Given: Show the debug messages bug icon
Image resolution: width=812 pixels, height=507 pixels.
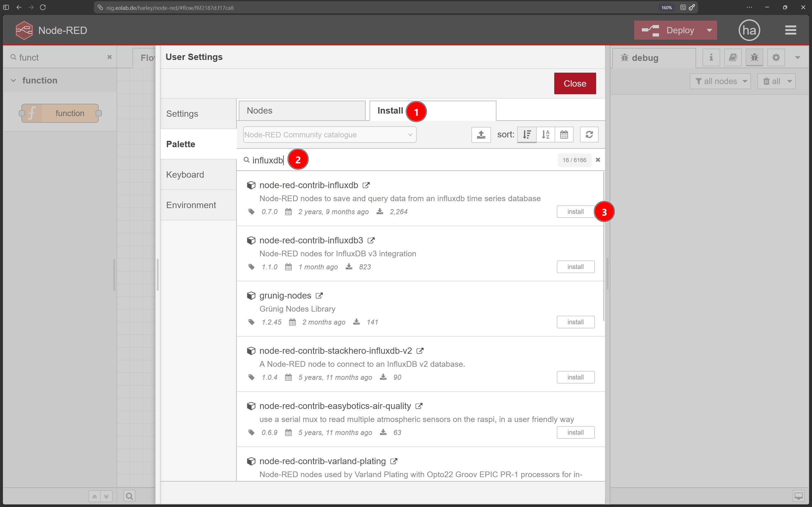Looking at the screenshot, I should (754, 57).
